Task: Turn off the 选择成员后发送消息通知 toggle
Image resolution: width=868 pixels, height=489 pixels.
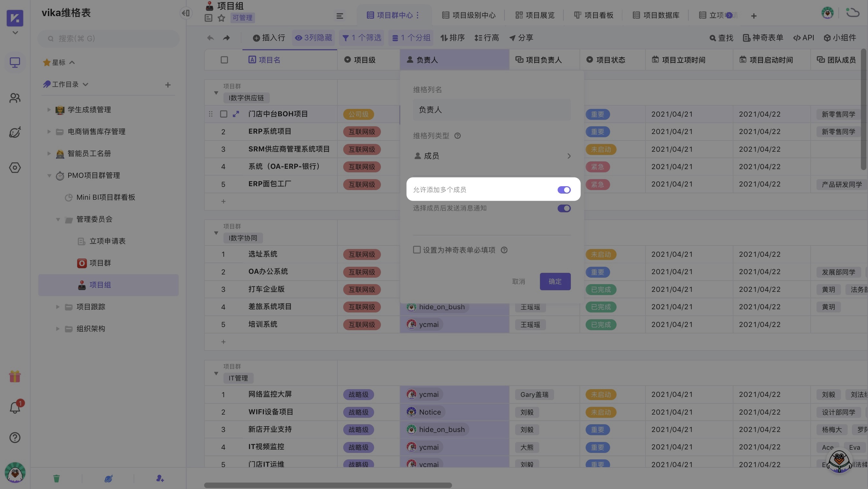Action: 564,208
